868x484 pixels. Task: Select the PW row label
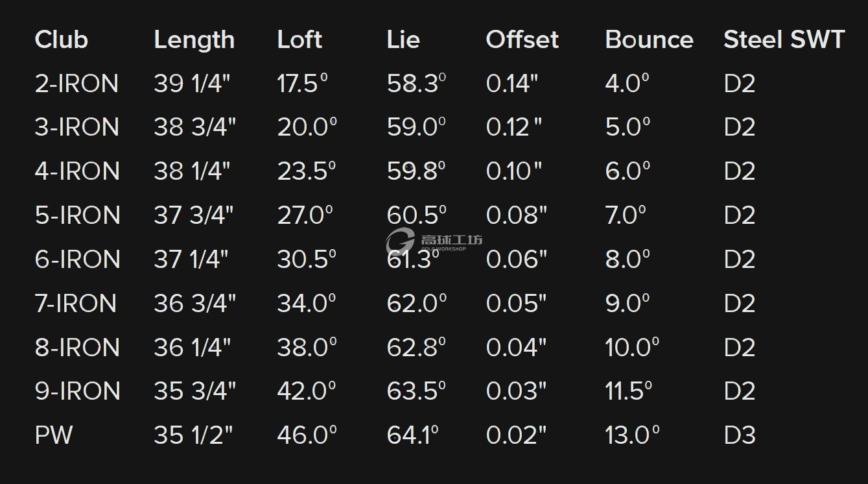[x=53, y=435]
